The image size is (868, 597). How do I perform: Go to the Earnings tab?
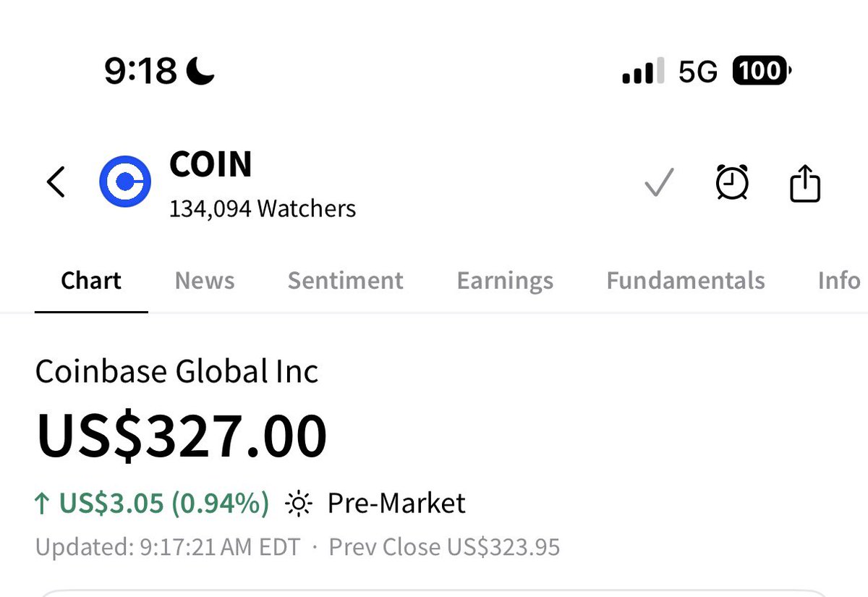point(505,281)
